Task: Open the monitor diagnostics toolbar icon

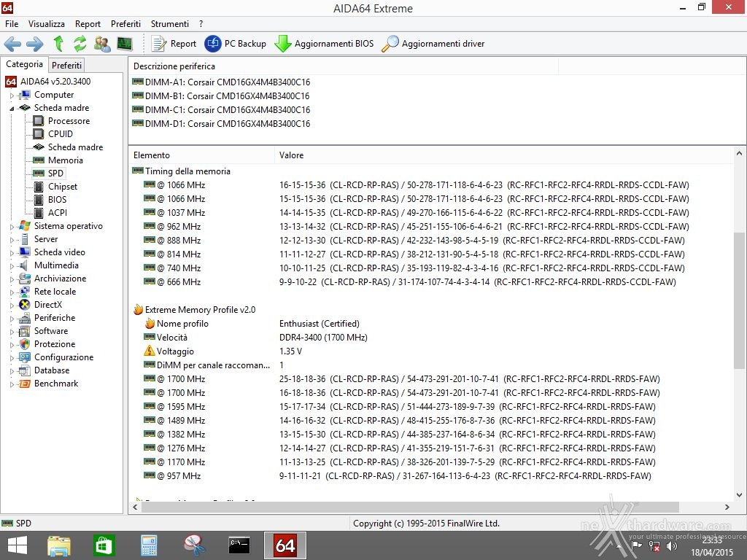Action: pos(124,44)
